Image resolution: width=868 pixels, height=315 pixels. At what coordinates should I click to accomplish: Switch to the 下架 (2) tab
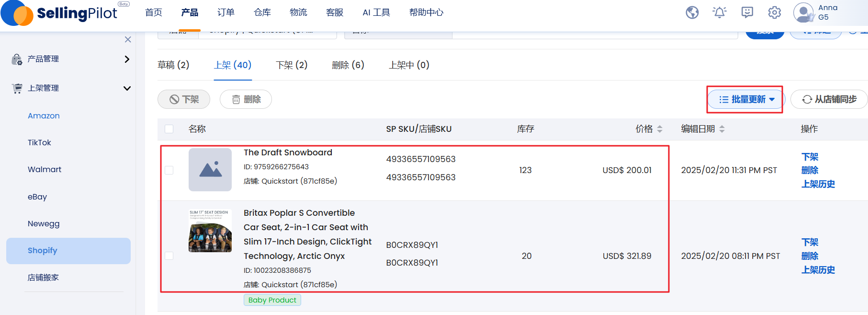[292, 65]
